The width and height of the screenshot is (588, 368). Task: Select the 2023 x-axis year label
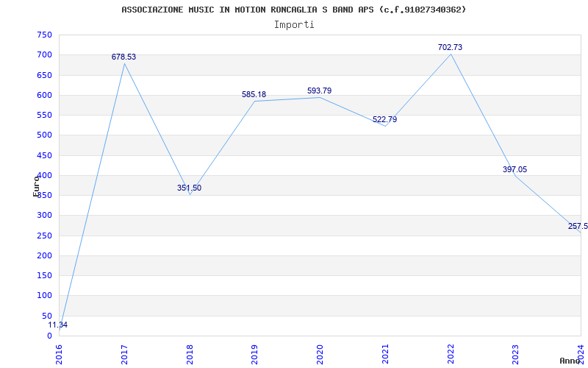coord(516,355)
